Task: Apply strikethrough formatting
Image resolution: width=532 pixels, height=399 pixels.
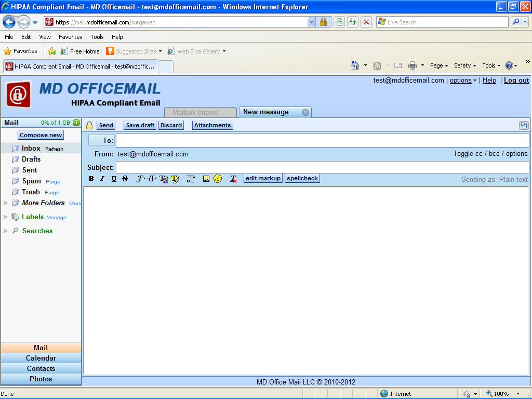Action: 125,179
